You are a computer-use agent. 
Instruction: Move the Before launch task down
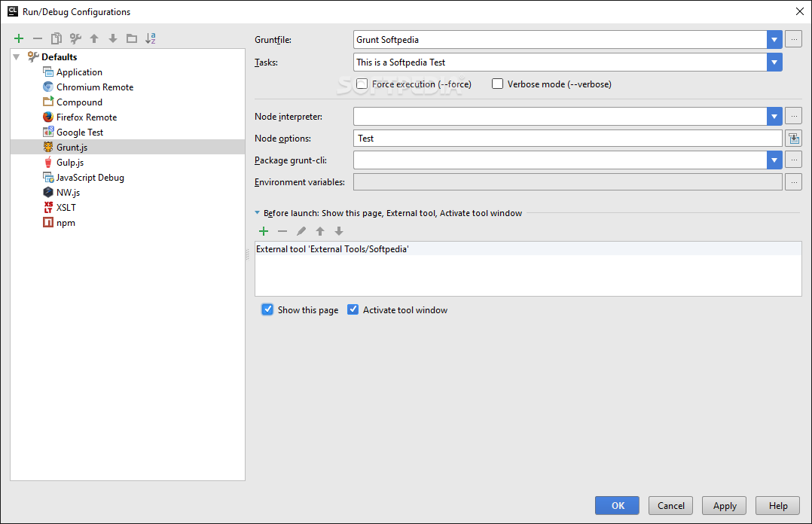pyautogui.click(x=339, y=231)
